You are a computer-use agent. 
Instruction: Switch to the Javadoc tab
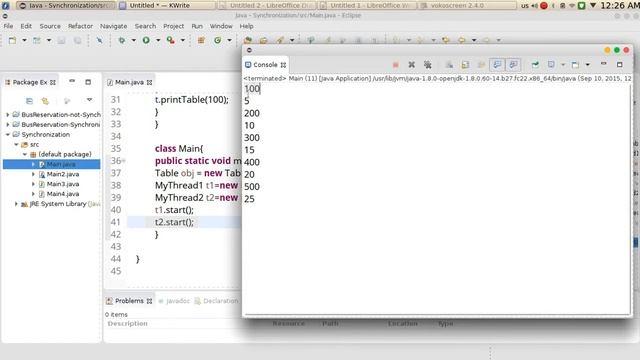pos(175,301)
